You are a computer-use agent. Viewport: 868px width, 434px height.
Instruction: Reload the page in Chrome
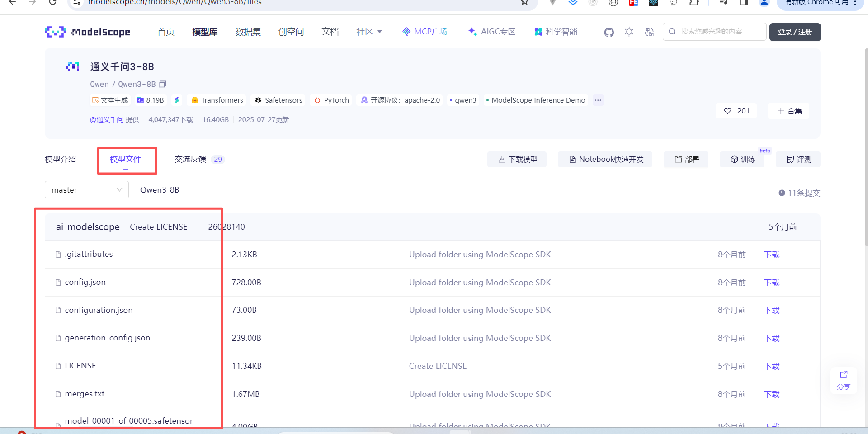(x=53, y=2)
